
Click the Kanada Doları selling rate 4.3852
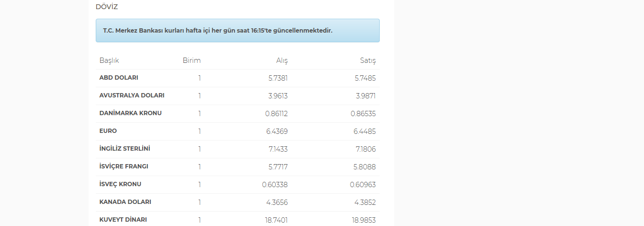366,202
